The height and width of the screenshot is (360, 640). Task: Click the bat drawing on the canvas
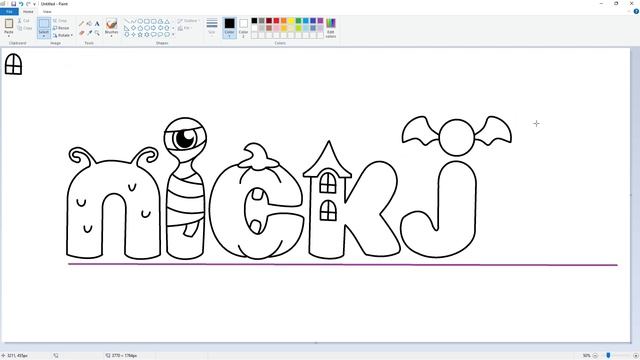457,136
